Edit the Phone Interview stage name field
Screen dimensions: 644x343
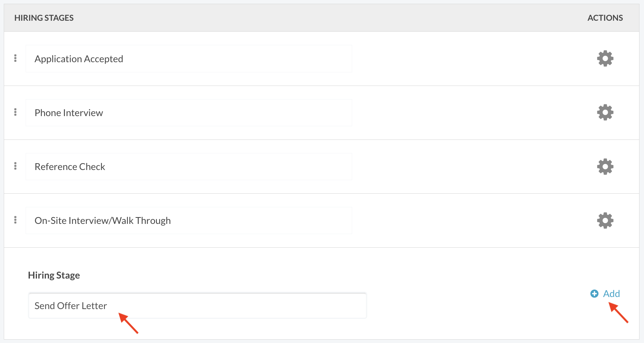click(189, 113)
